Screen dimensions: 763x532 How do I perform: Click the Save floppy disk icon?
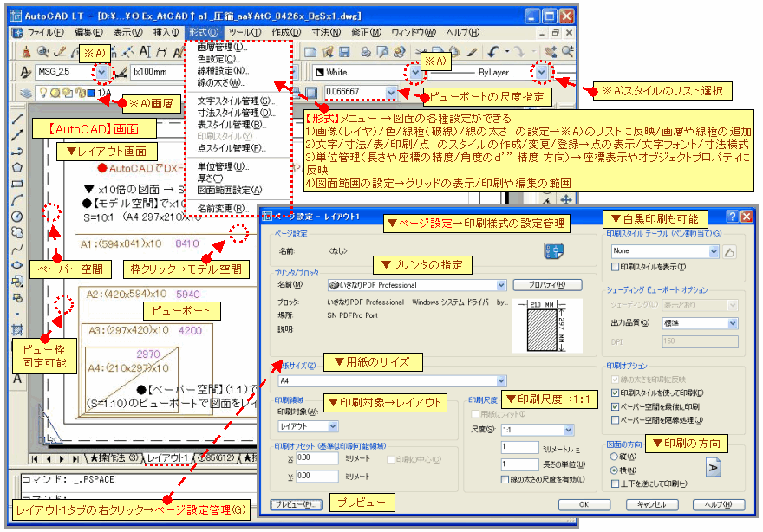tap(344, 51)
